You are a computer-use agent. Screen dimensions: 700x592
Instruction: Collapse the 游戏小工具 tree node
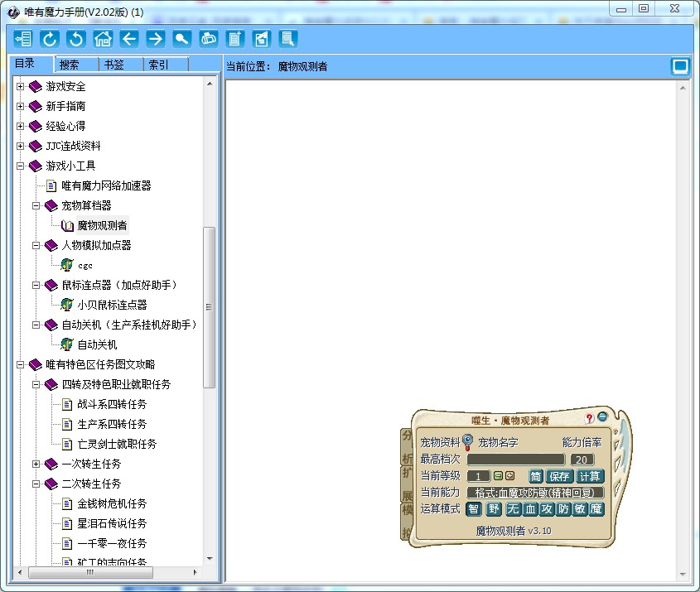click(x=21, y=166)
